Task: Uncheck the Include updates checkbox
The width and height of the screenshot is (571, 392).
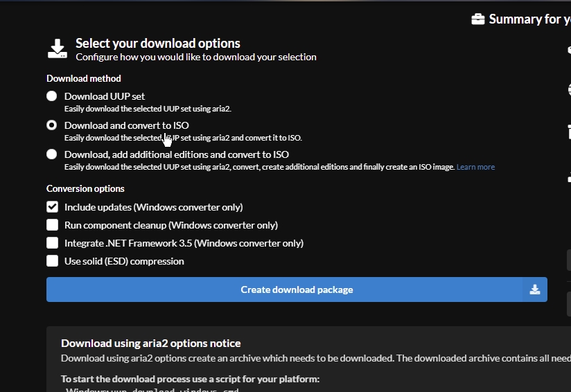Action: pos(53,207)
